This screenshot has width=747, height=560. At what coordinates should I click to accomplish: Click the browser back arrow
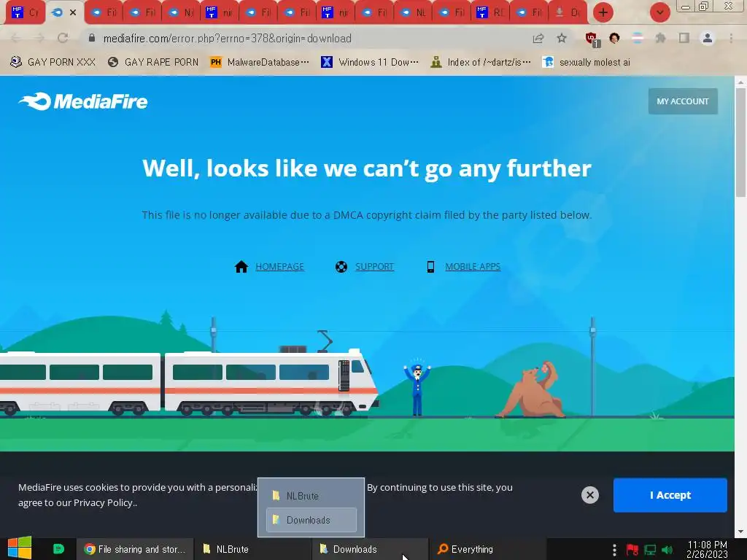[x=15, y=38]
